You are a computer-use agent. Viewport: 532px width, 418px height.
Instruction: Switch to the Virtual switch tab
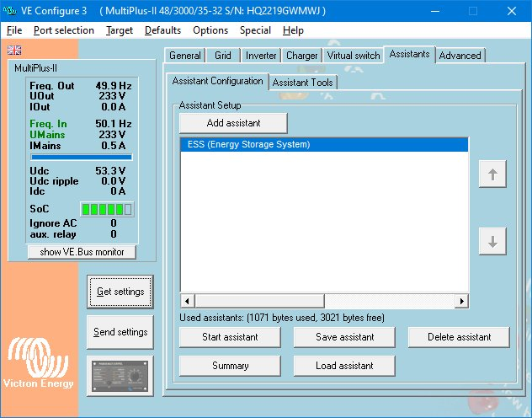tap(354, 56)
